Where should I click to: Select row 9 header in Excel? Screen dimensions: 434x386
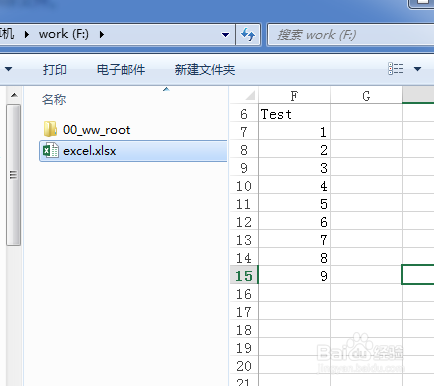click(244, 168)
